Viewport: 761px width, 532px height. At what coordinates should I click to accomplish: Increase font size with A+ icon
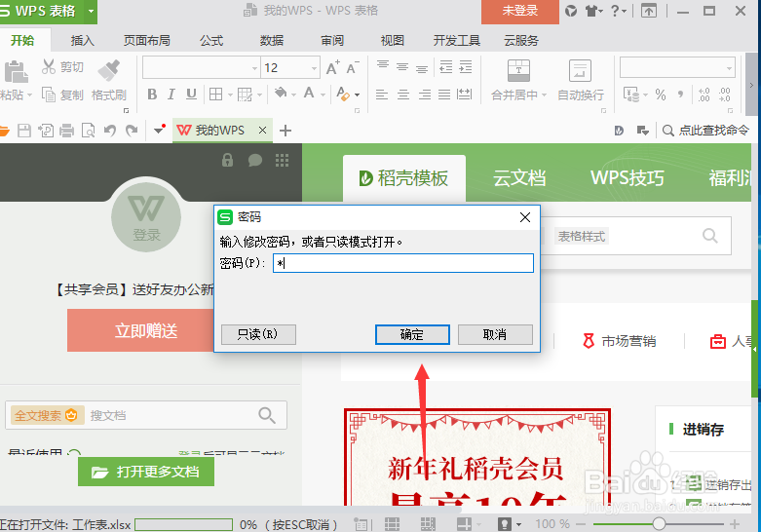tap(332, 67)
